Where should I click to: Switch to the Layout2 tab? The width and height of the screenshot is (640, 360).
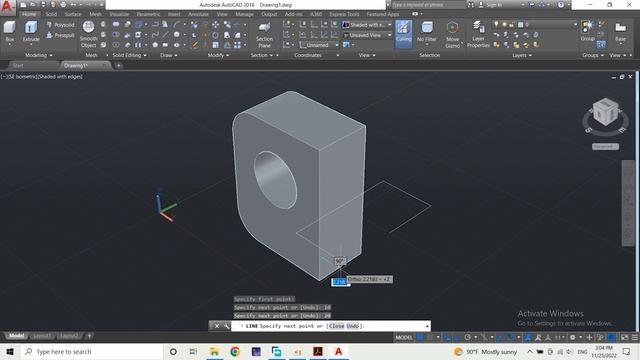point(69,336)
